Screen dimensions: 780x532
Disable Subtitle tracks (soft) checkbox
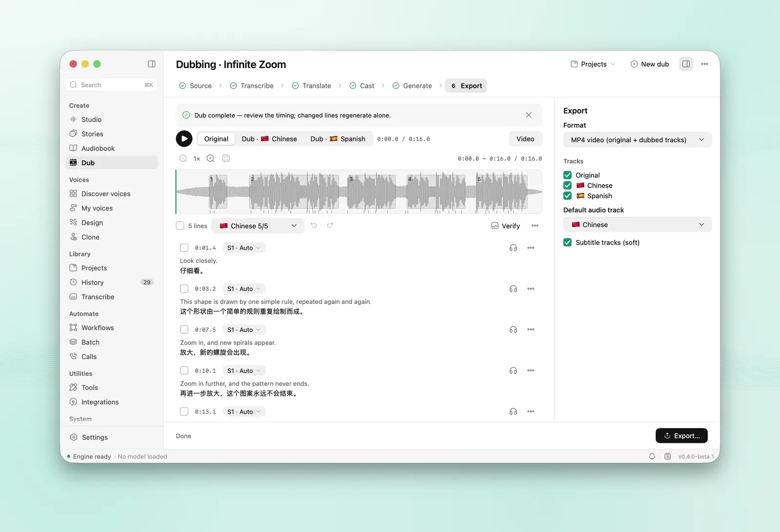(567, 242)
